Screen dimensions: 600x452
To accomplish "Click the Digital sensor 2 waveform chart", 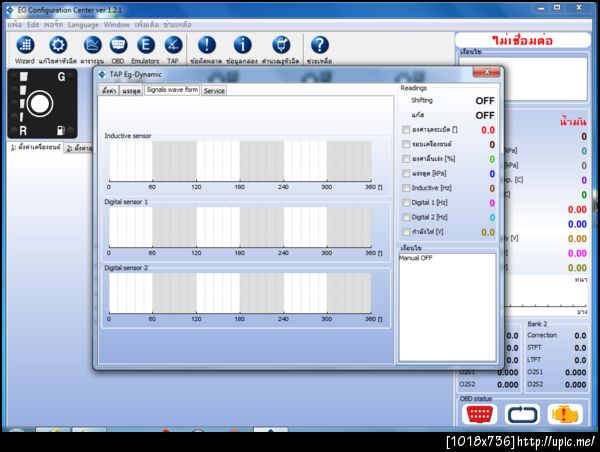I will coord(240,293).
